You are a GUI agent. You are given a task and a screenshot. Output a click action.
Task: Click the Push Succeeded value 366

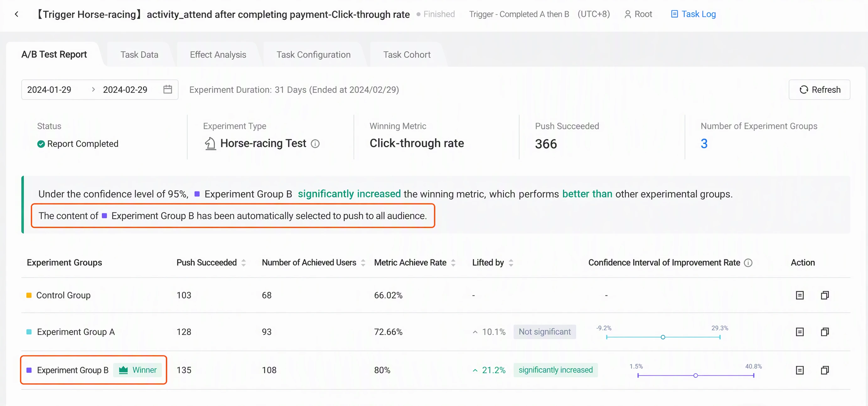pyautogui.click(x=546, y=144)
